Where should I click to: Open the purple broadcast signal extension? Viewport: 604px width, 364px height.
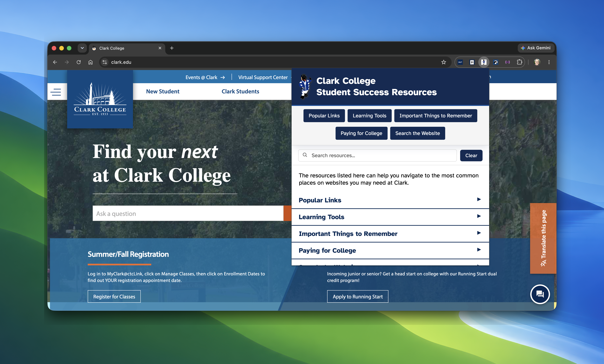(507, 62)
